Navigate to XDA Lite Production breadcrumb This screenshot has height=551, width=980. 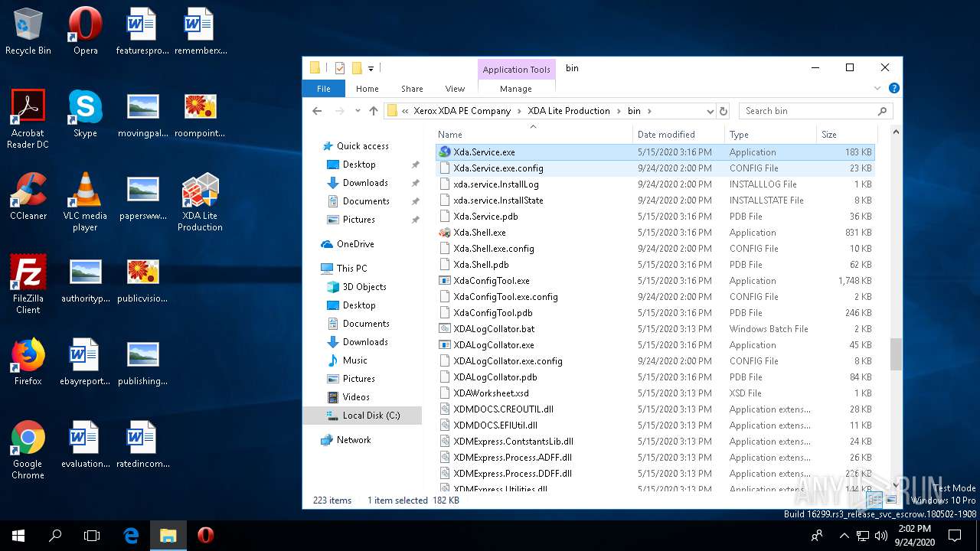coord(569,111)
